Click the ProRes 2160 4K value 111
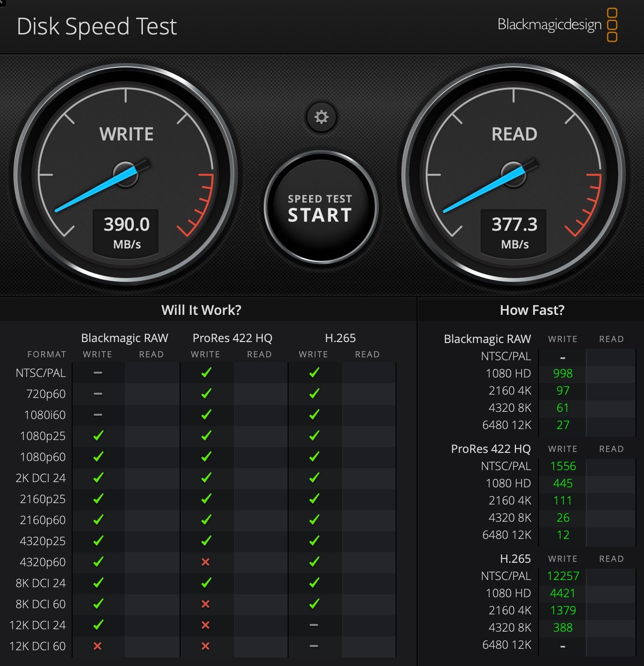The width and height of the screenshot is (644, 666). tap(563, 500)
